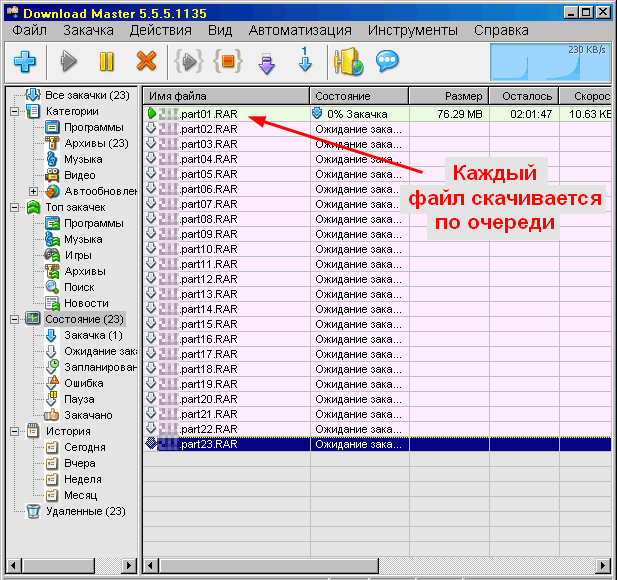Sort by the Размер column header

[x=449, y=96]
